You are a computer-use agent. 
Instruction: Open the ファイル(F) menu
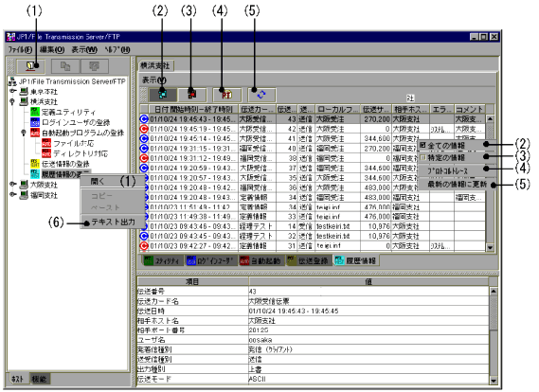[20, 49]
